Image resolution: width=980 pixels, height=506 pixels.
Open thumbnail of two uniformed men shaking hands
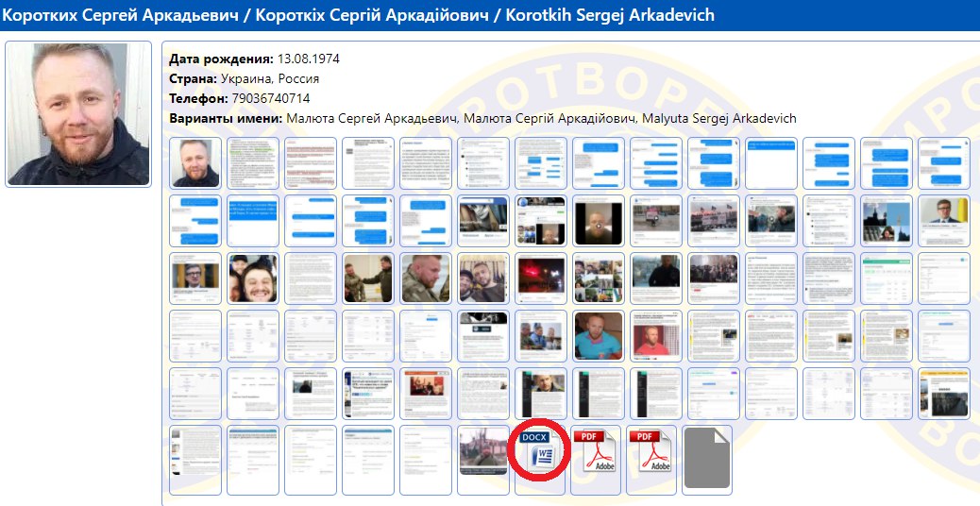(368, 278)
